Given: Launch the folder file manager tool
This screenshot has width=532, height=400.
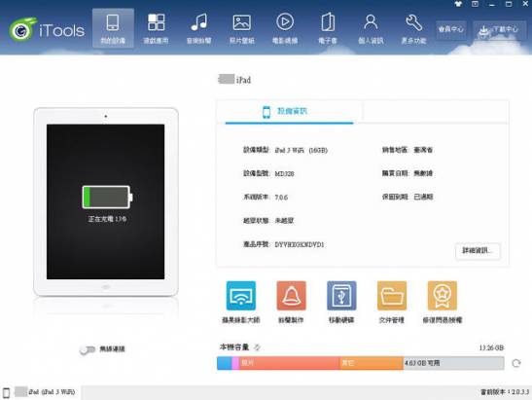Looking at the screenshot, I should pyautogui.click(x=392, y=296).
